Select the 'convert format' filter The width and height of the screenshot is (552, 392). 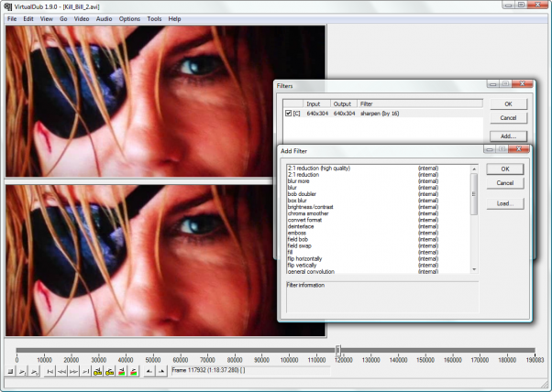379,220
